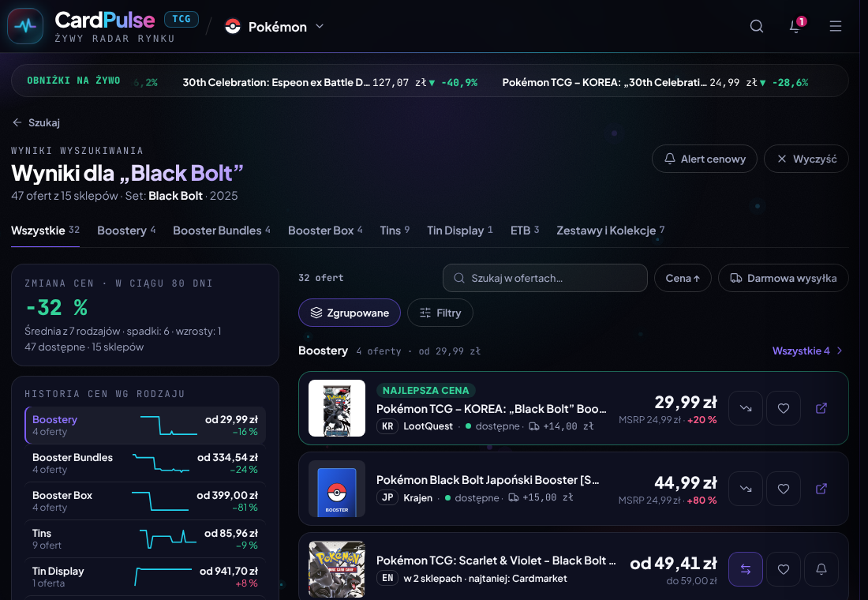Click the Set name Black Bolt text

coord(175,196)
